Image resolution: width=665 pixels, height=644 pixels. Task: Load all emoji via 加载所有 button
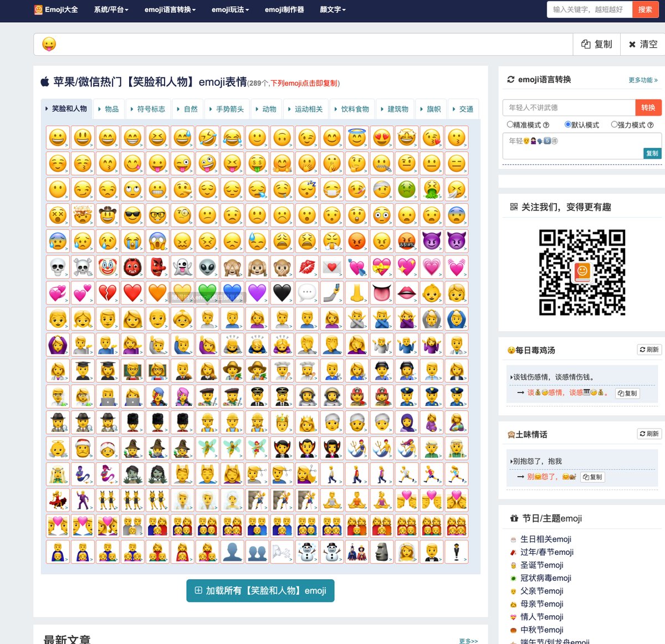pos(260,590)
